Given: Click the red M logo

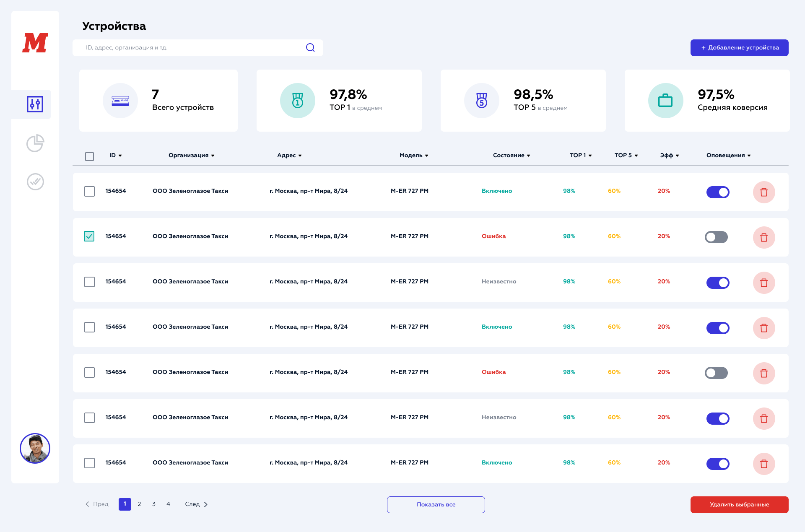Looking at the screenshot, I should tap(35, 43).
